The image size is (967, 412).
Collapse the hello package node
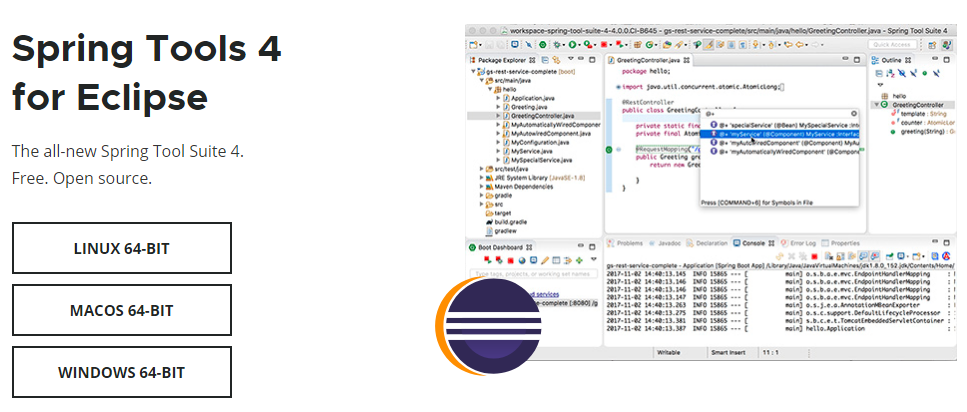[490, 90]
